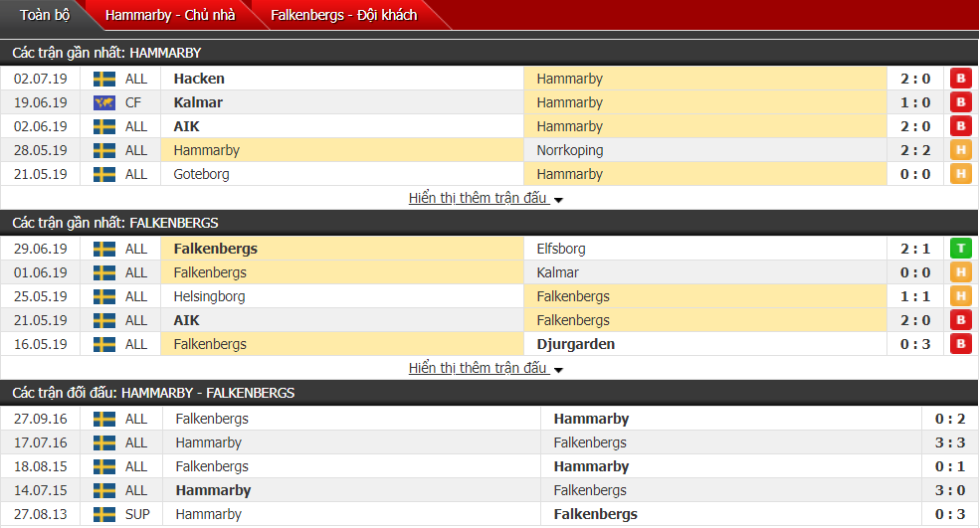Open Helsingborg team name
This screenshot has height=528, width=980.
tap(209, 296)
